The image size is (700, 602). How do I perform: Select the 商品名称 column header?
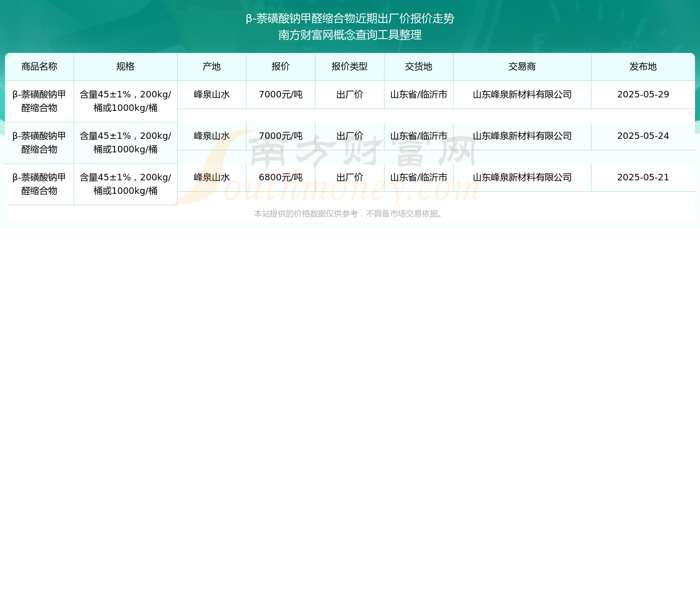(x=39, y=66)
